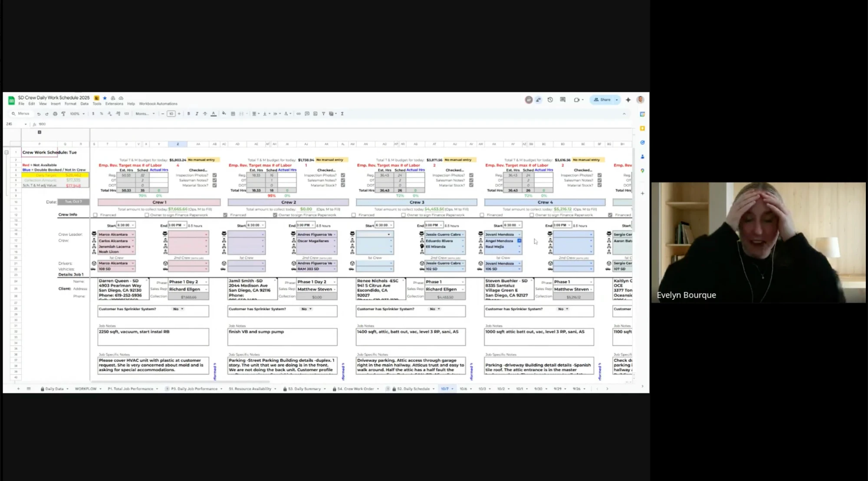The height and width of the screenshot is (481, 868).
Task: Click the Borders icon
Action: coord(233,114)
